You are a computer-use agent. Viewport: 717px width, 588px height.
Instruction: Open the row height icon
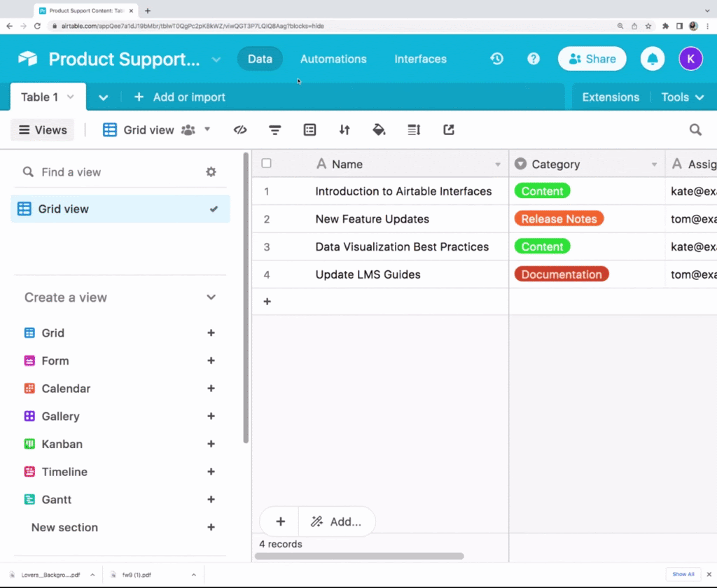pos(414,130)
